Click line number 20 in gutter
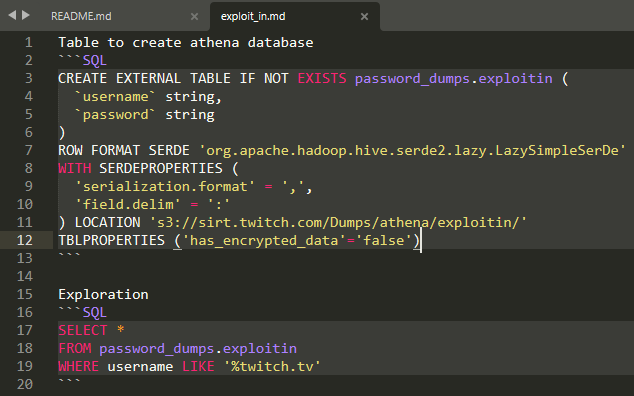Viewport: 634px width, 396px height. coord(25,384)
